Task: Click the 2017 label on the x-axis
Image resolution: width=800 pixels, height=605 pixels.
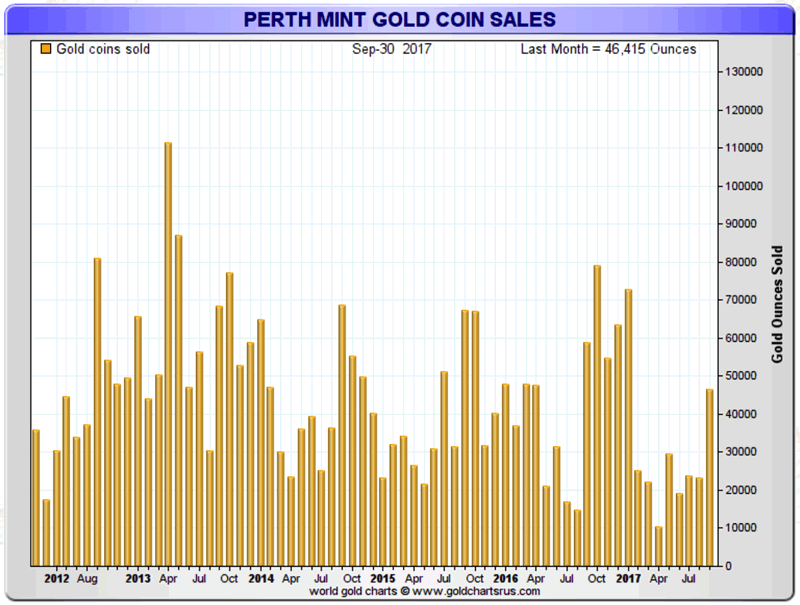Action: click(x=628, y=578)
